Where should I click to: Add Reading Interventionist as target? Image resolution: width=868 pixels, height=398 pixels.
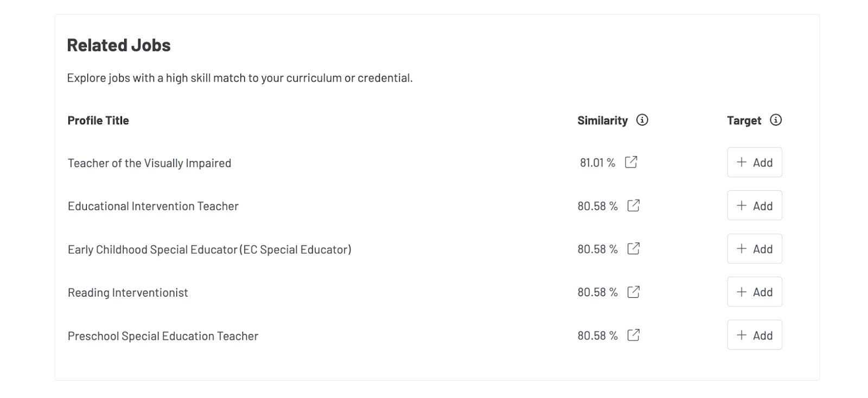point(755,292)
